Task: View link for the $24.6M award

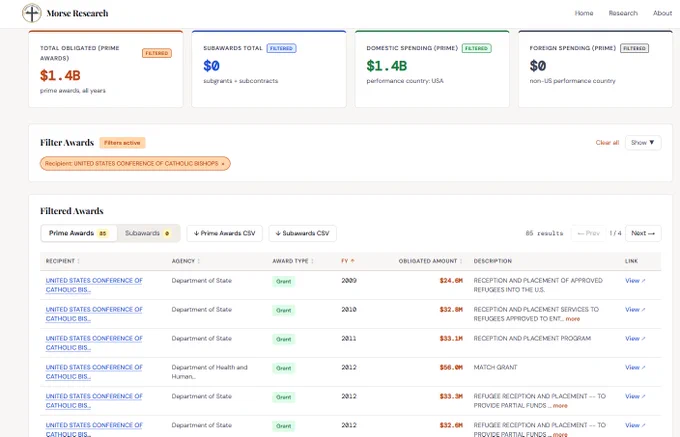Action: pyautogui.click(x=635, y=281)
